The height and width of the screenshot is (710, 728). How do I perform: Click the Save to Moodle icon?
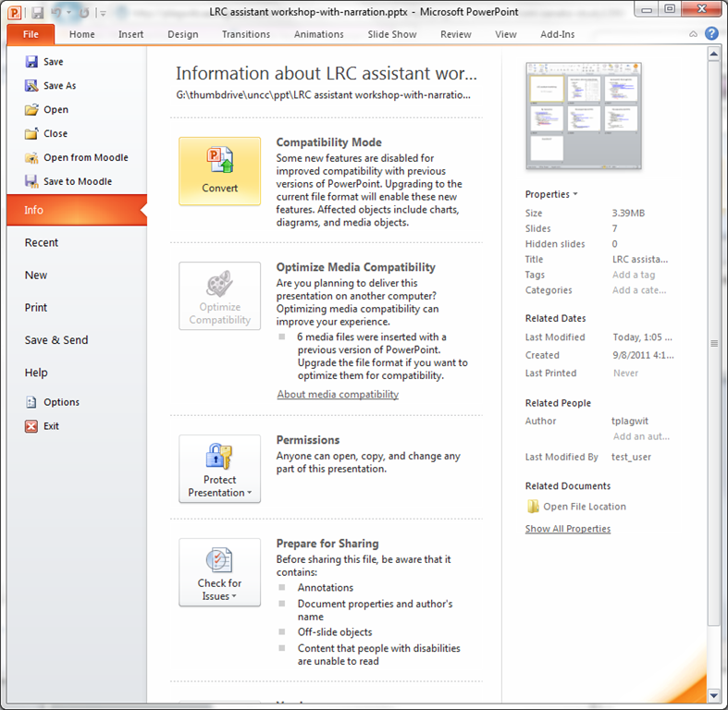31,181
